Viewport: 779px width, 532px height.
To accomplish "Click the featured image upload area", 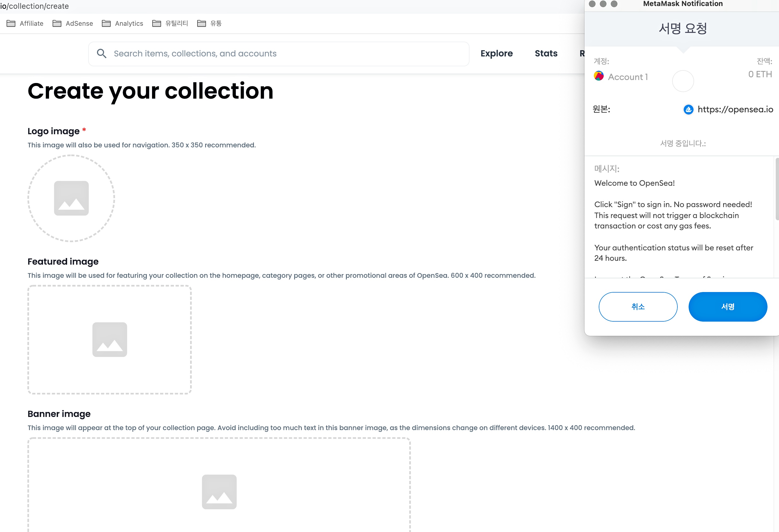I will point(110,340).
